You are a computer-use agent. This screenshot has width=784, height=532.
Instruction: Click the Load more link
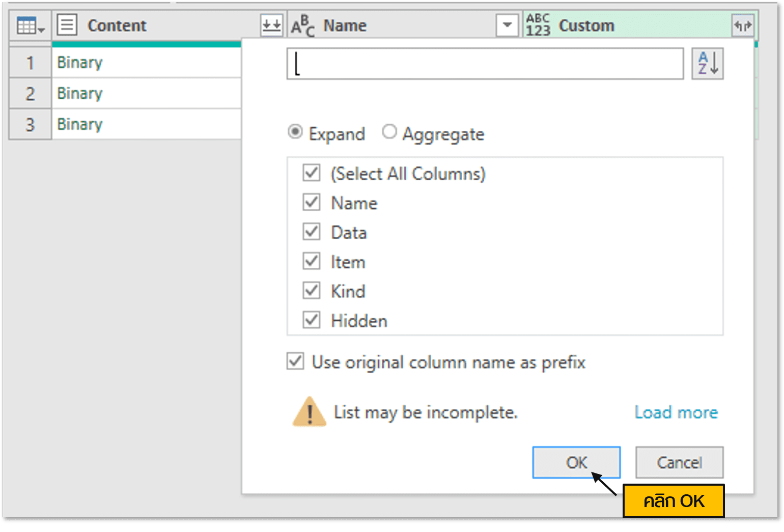pyautogui.click(x=676, y=412)
